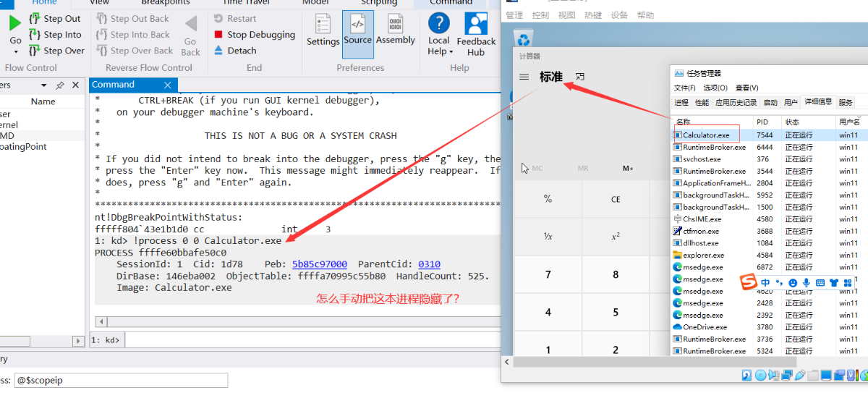Switch to the View ribbon tab

click(x=100, y=3)
